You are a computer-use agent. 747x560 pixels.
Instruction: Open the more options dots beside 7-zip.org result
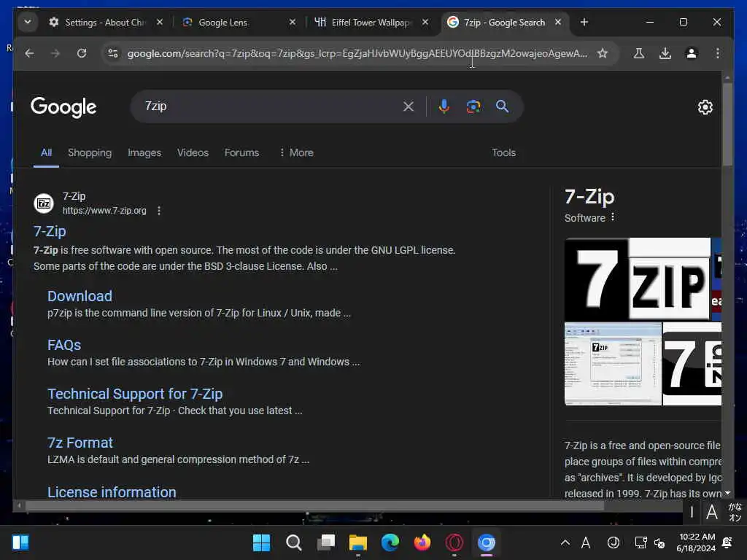(x=159, y=211)
